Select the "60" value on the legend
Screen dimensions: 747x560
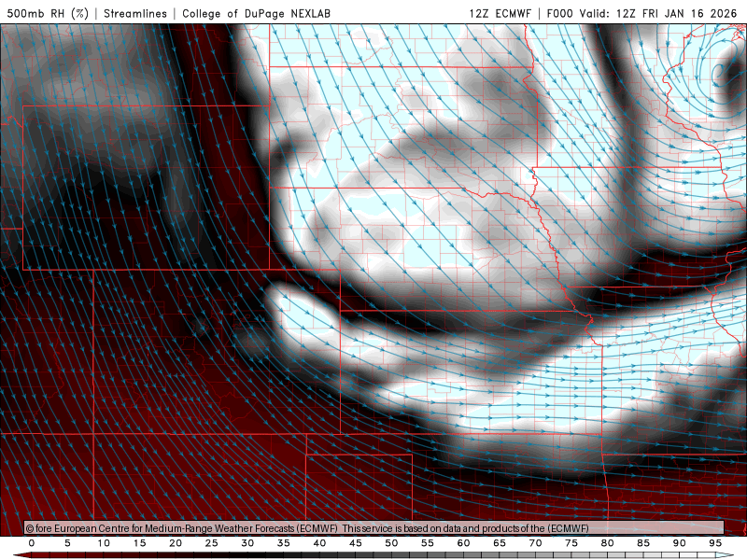coord(463,543)
